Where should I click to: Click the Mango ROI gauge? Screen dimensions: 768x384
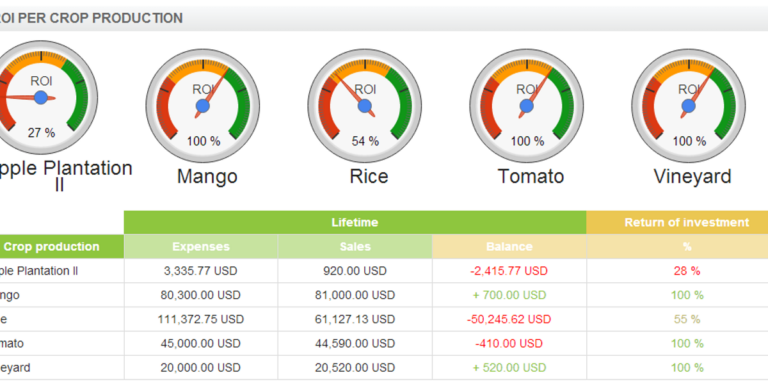pyautogui.click(x=203, y=106)
